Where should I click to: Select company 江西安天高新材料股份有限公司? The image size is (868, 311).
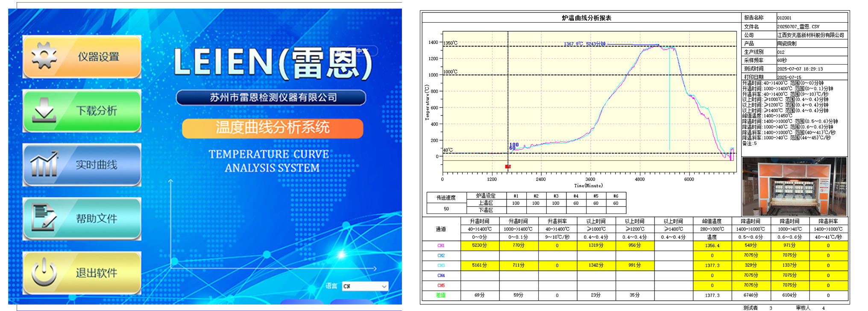[811, 35]
